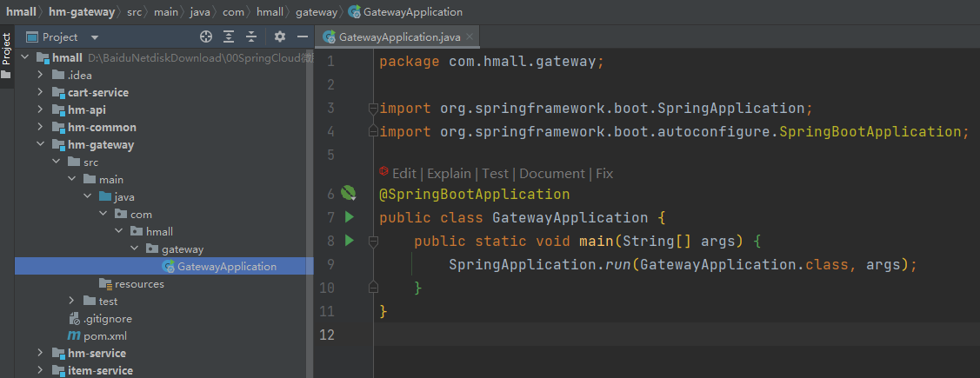Collapse the gateway package node

[134, 249]
